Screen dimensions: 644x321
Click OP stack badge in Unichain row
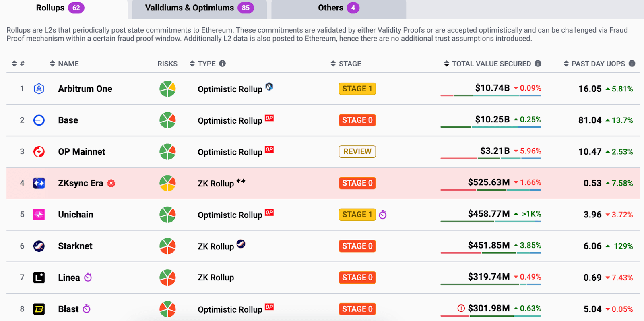point(269,212)
